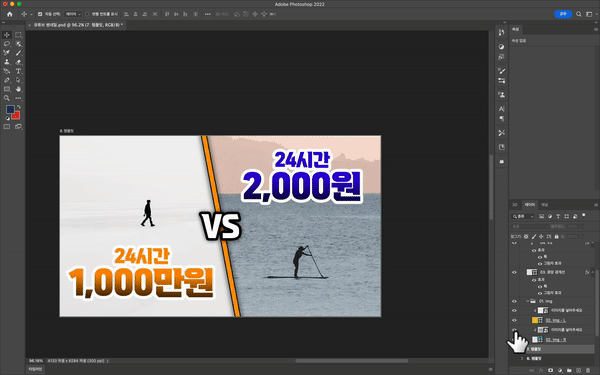Collapse effects of 03 center line layer
The height and width of the screenshot is (375, 600).
click(592, 272)
